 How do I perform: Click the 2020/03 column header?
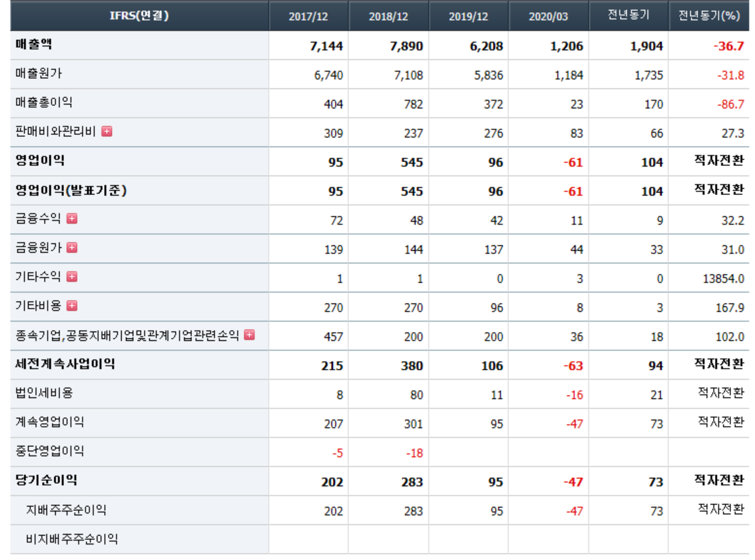[x=548, y=16]
